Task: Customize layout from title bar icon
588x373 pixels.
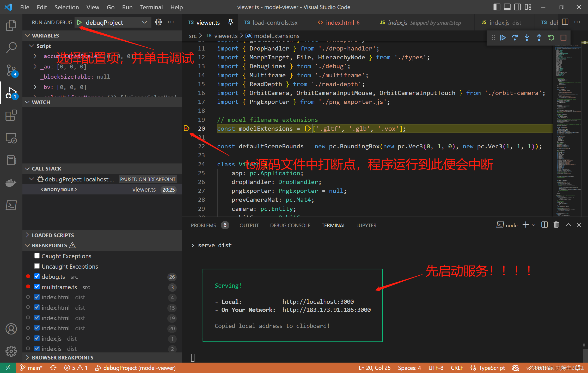Action: coord(528,7)
